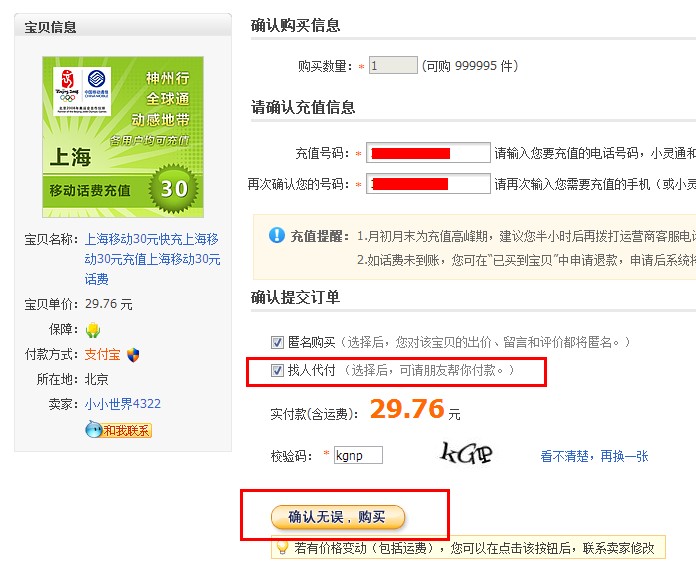This screenshot has width=696, height=566.
Task: Click the green 30 badge on product image
Action: tap(174, 189)
